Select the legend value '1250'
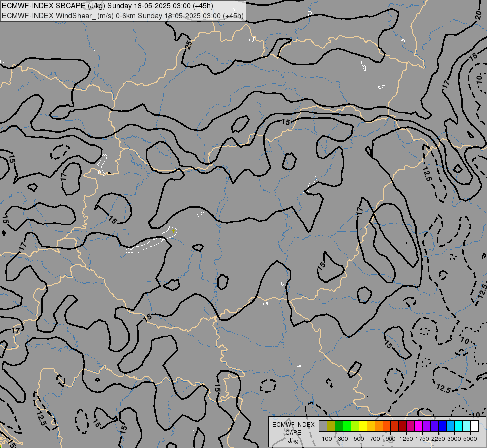Image resolution: width=487 pixels, height=448 pixels. tap(406, 439)
